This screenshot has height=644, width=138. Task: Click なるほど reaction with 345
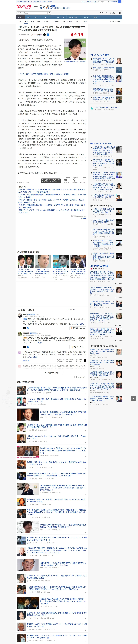point(70,361)
